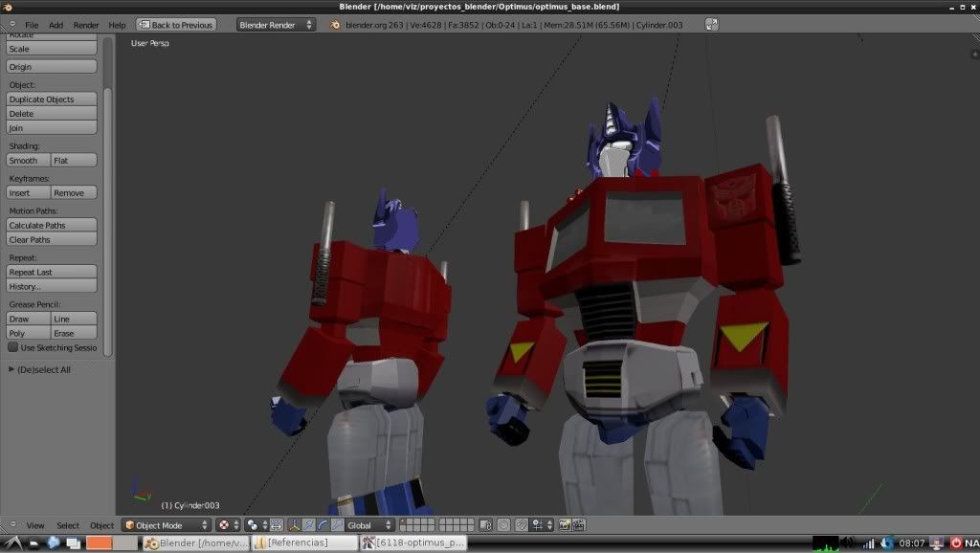Click the Blender logo icon in info header

335,25
